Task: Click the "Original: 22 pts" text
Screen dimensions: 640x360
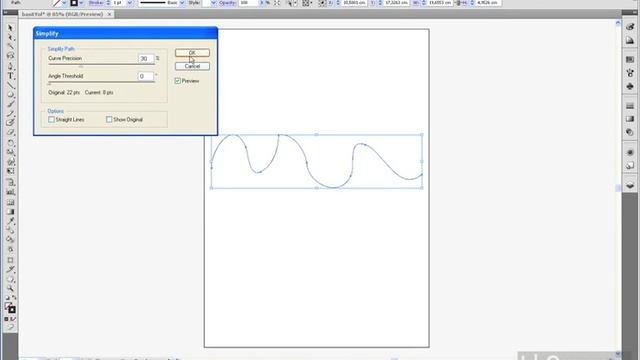Action: pos(64,93)
